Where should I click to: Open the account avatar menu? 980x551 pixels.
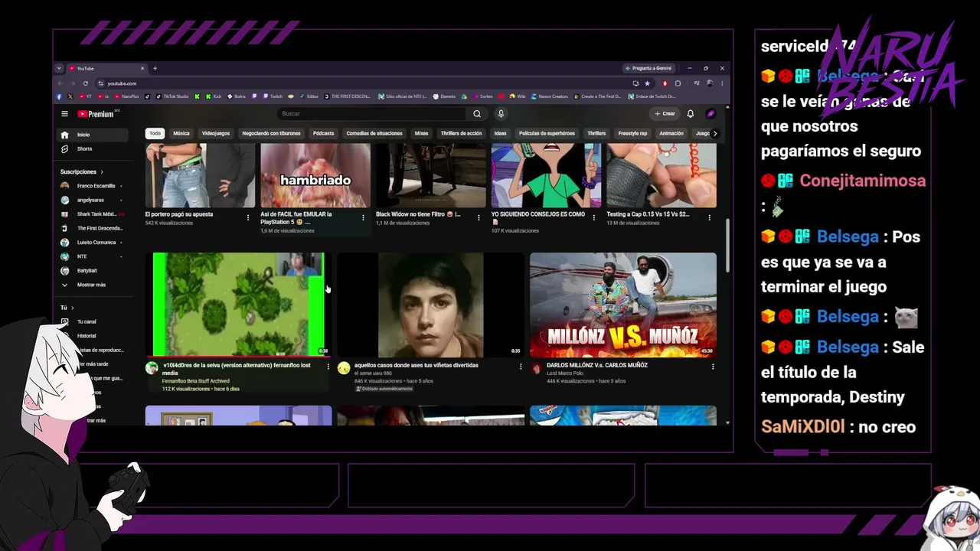point(710,114)
